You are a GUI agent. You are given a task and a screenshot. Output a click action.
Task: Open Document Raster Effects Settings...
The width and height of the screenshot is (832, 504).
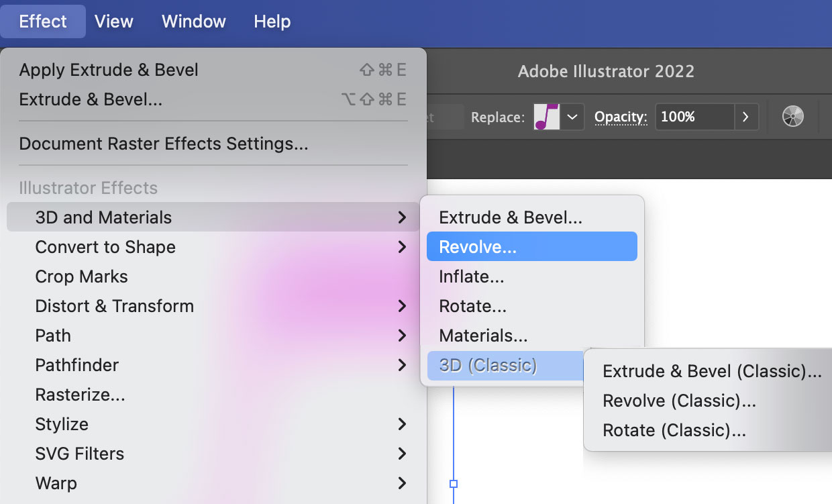coord(164,144)
